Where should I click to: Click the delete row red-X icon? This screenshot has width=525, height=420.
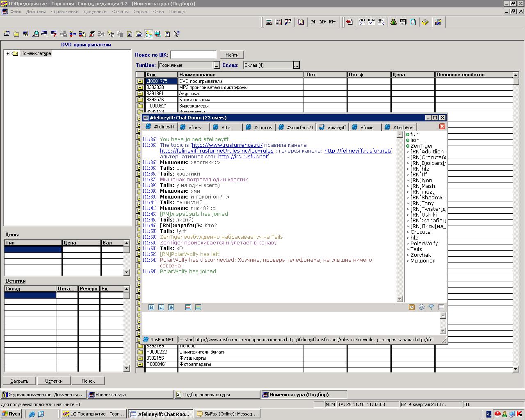point(54,34)
